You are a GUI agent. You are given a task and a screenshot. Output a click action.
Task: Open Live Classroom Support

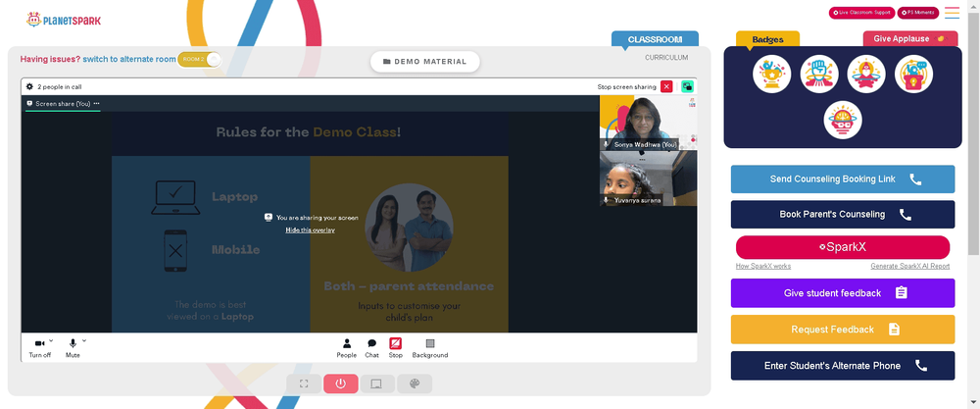coord(861,13)
